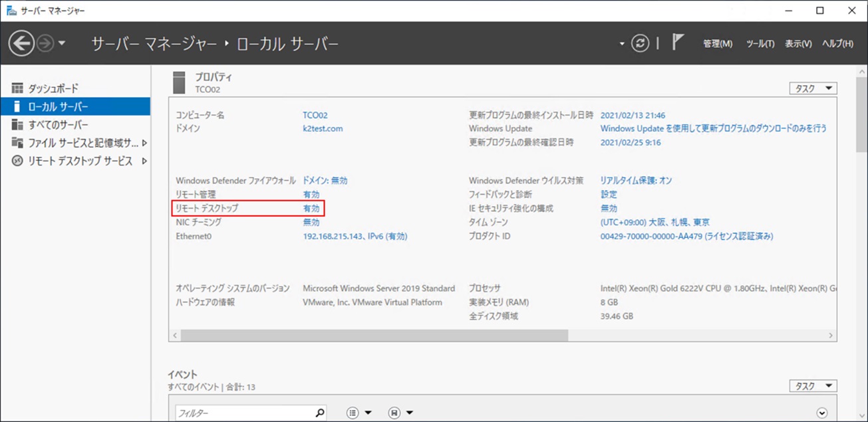Open the Events Tasks dropdown

813,386
